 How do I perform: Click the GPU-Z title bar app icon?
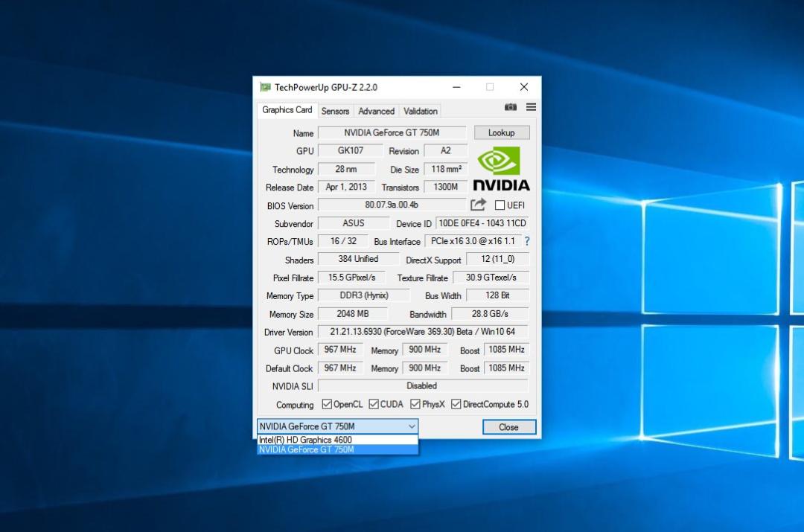coord(265,87)
